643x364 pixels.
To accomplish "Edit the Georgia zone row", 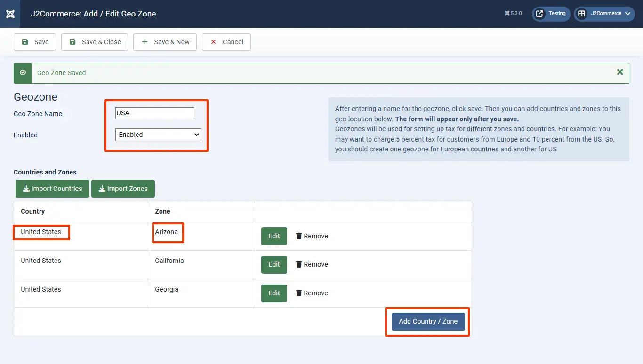I will click(x=274, y=293).
